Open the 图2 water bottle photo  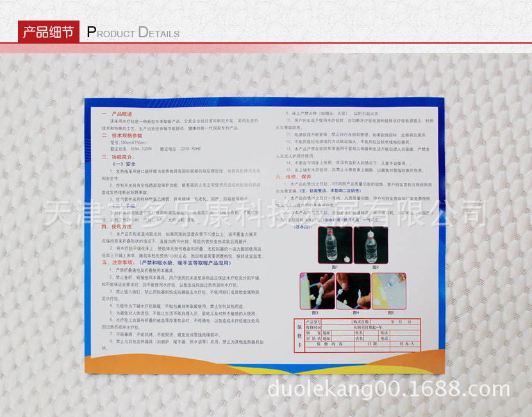371,245
